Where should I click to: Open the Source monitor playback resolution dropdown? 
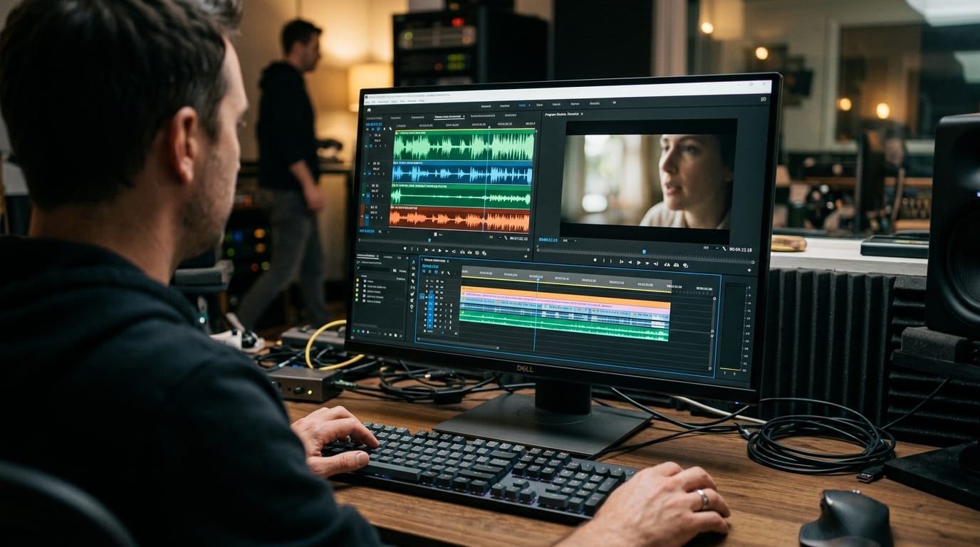point(495,237)
